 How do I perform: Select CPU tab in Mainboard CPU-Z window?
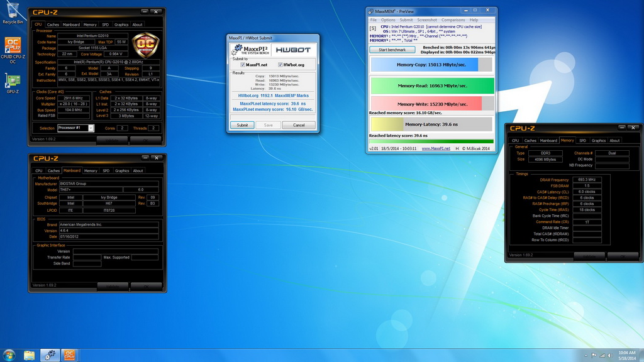[38, 171]
